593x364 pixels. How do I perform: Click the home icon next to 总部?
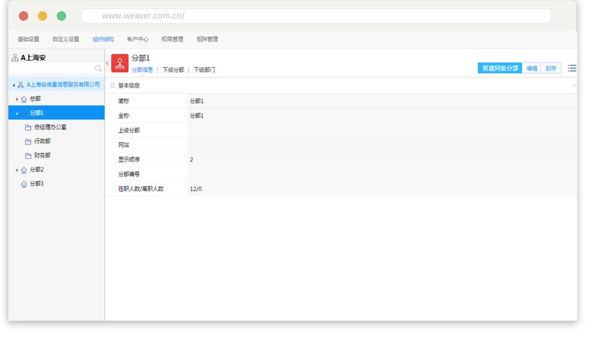click(24, 99)
